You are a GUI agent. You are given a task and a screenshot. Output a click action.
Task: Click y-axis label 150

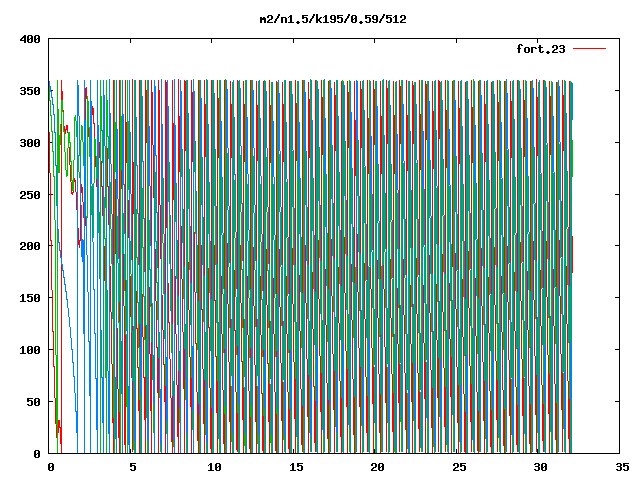(x=30, y=298)
